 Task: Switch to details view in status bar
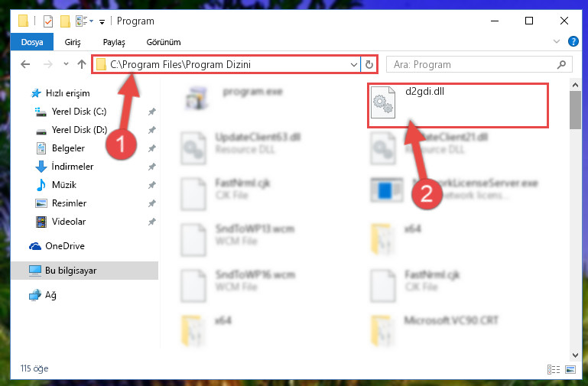pos(554,369)
